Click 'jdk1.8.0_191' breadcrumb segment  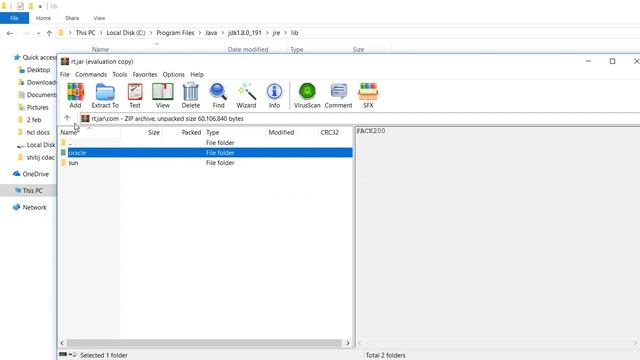tap(244, 33)
